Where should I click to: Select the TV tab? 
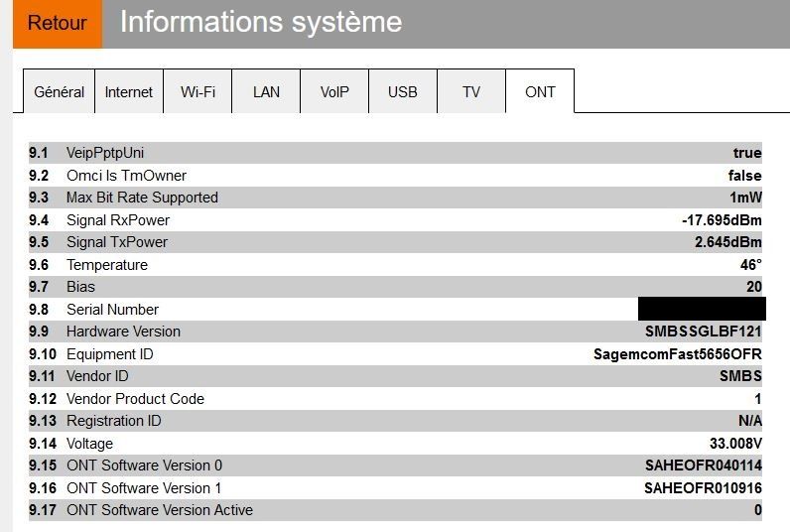pyautogui.click(x=471, y=92)
